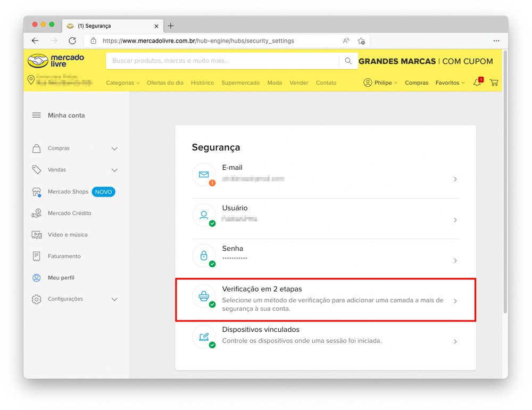Open the notifications bell
The image size is (532, 410).
coord(477,83)
